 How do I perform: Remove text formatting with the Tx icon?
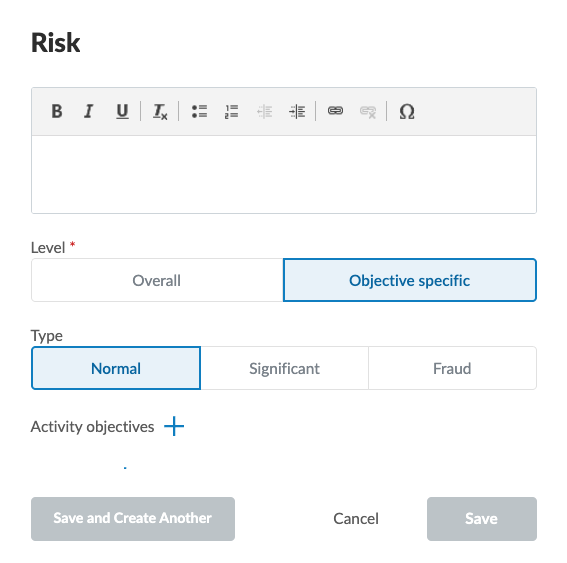(x=160, y=111)
